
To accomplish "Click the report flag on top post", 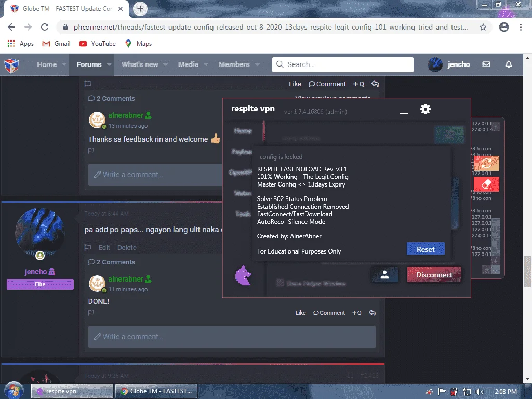I will [x=88, y=84].
